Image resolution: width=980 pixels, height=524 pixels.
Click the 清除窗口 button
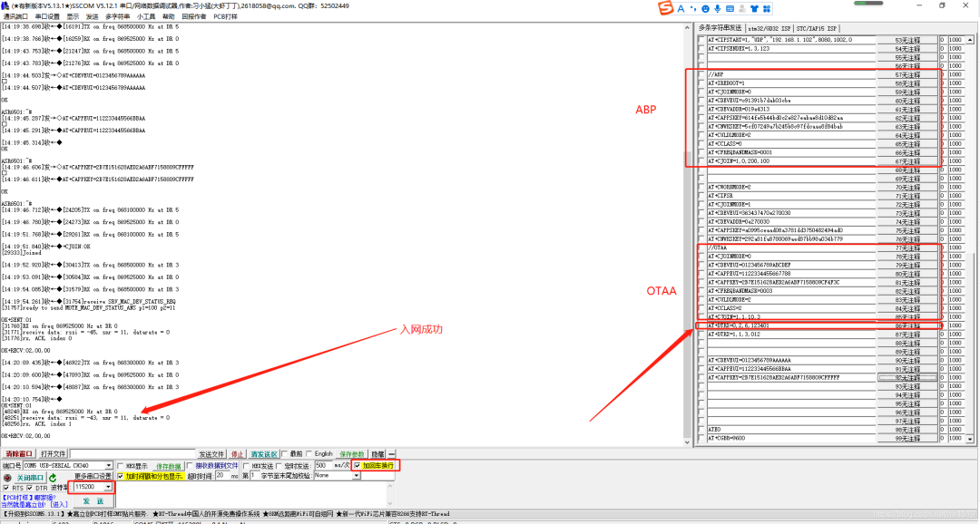pos(19,454)
